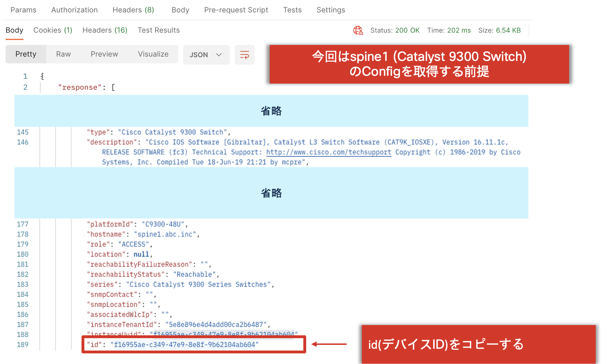Image resolution: width=601 pixels, height=364 pixels.
Task: Click the instanceTenantId value
Action: [x=216, y=325]
